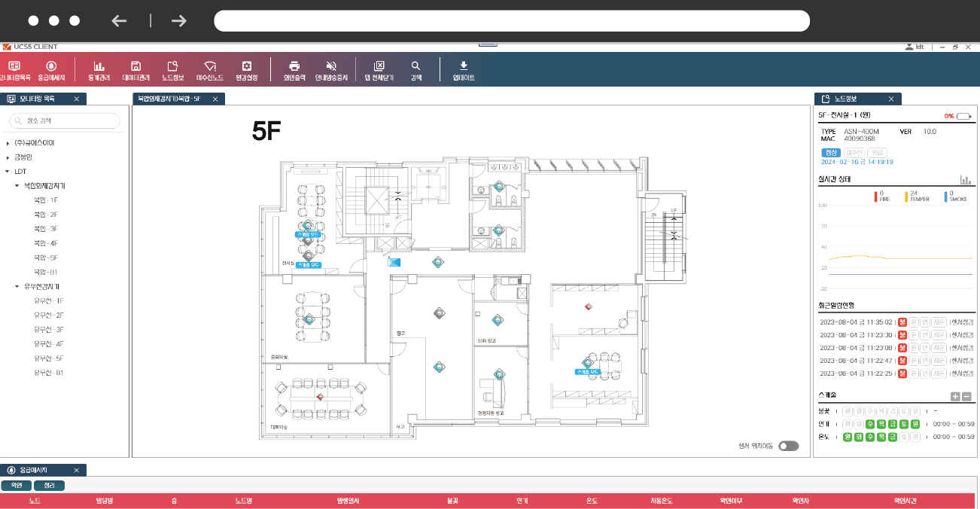This screenshot has width=980, height=509.
Task: Open the 환경설정 settings icon
Action: point(246,71)
